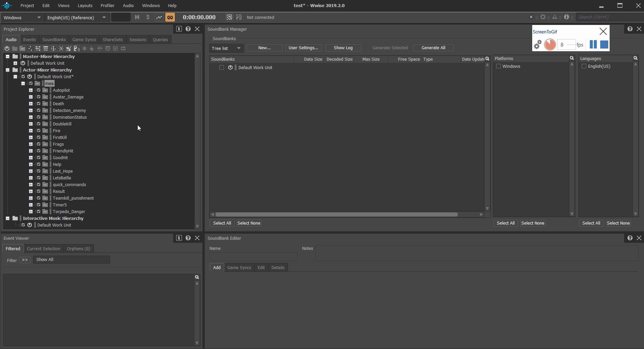Click the Show Log button

tap(343, 48)
